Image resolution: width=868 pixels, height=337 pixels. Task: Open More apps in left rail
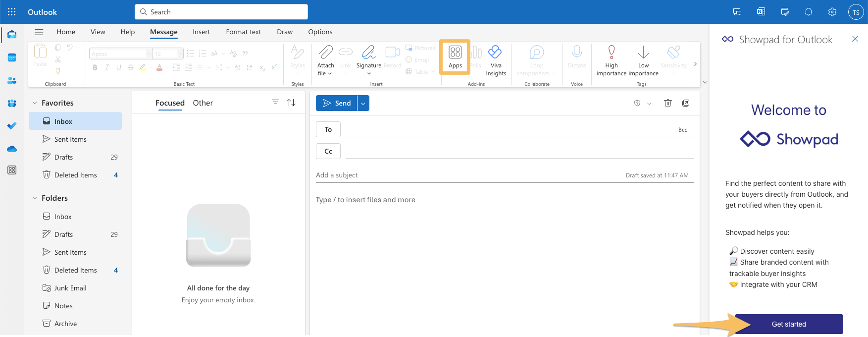12,170
